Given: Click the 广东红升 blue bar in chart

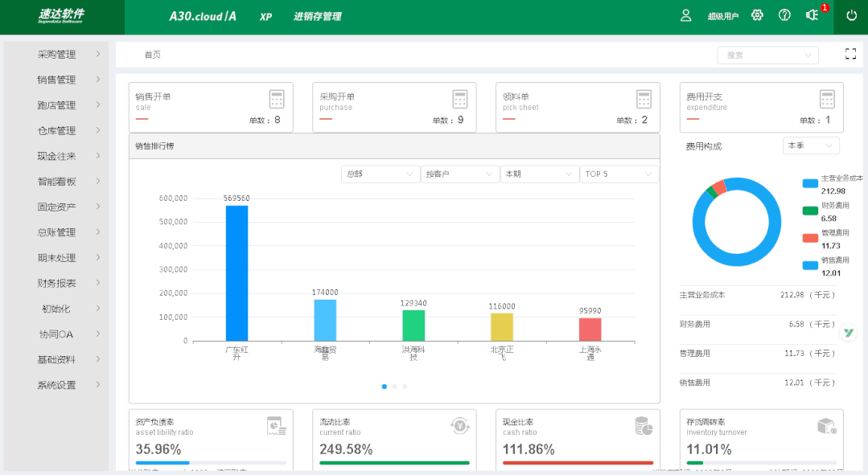Looking at the screenshot, I should tap(237, 273).
